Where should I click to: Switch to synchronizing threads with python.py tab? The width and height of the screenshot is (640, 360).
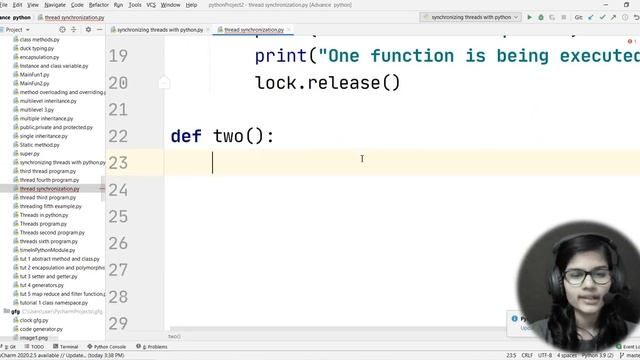pyautogui.click(x=159, y=30)
